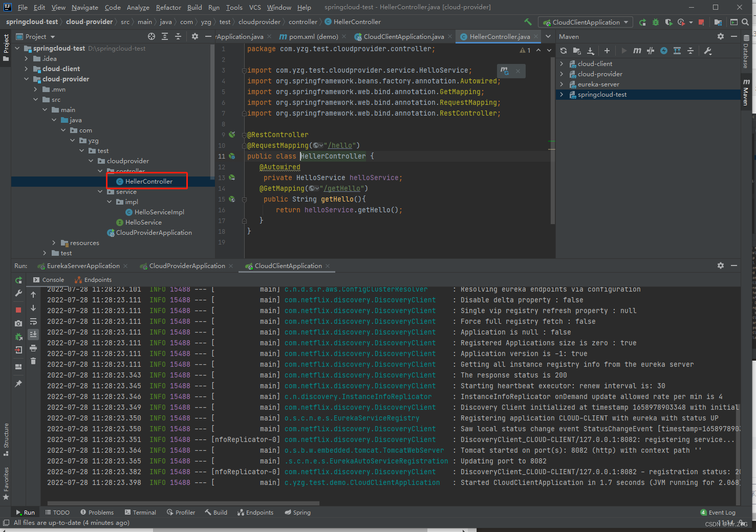Download sources and documentation in Maven panel
Screen dimensions: 756x532
point(590,51)
